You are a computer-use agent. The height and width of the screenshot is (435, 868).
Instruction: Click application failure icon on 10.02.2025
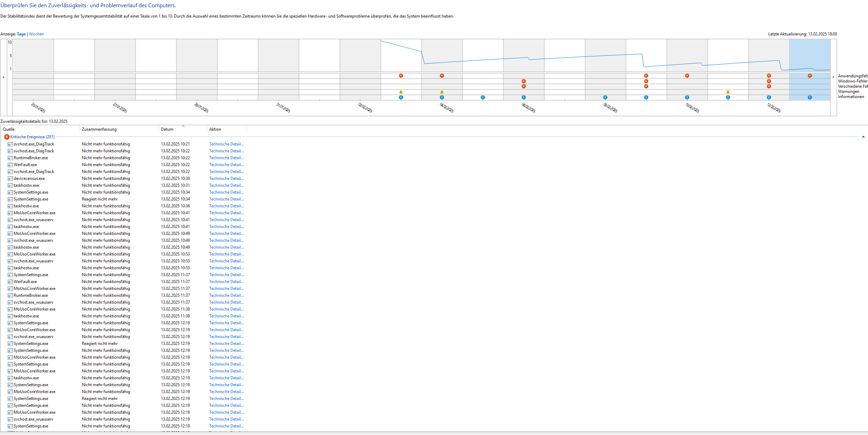pos(687,76)
